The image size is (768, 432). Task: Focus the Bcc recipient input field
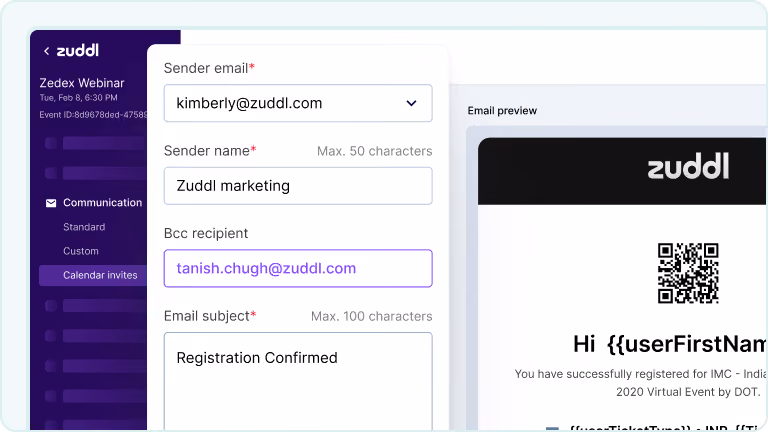[298, 268]
